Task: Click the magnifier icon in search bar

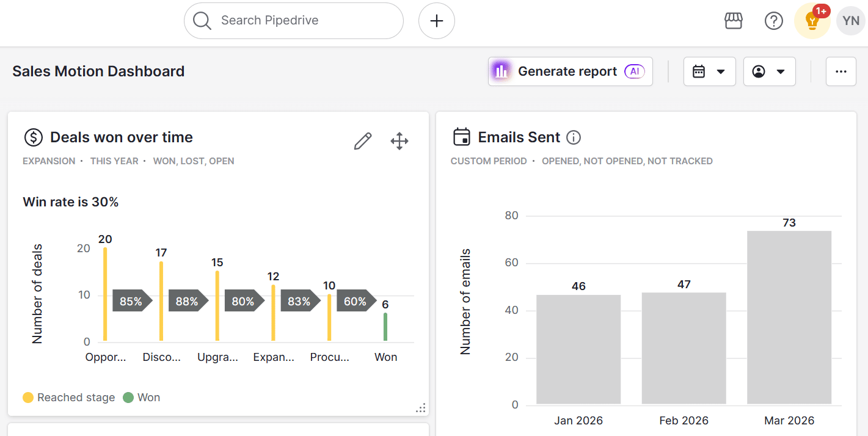Action: (x=202, y=21)
